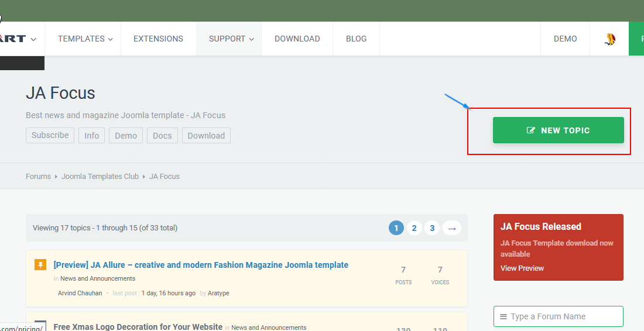Open the logo dropdown chevron
Viewport: 644px width, 331px height.
(33, 39)
